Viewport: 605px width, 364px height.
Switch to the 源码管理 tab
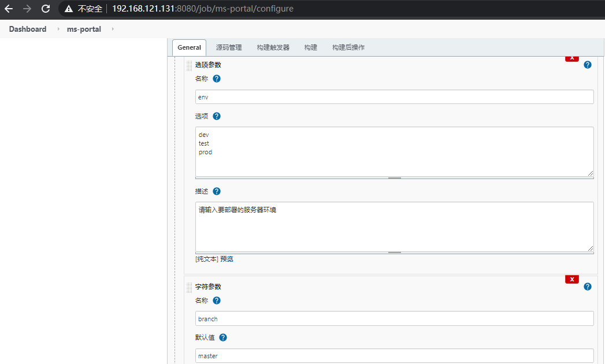tap(229, 47)
